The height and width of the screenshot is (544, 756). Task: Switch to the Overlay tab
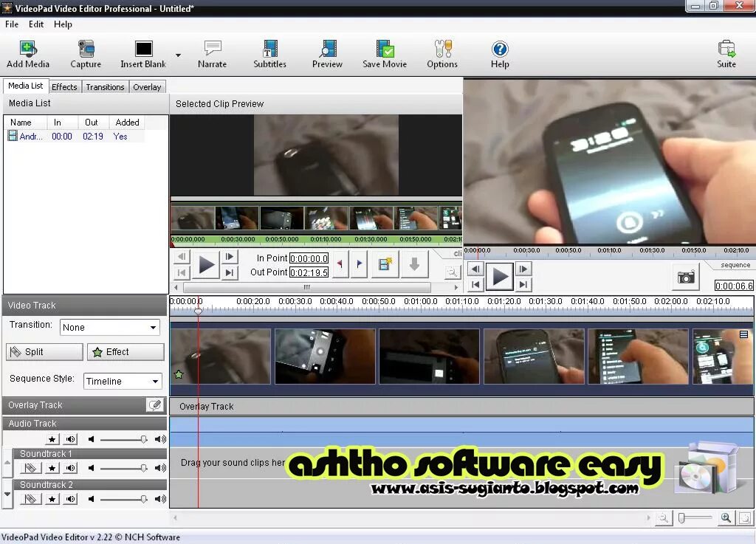(x=147, y=87)
